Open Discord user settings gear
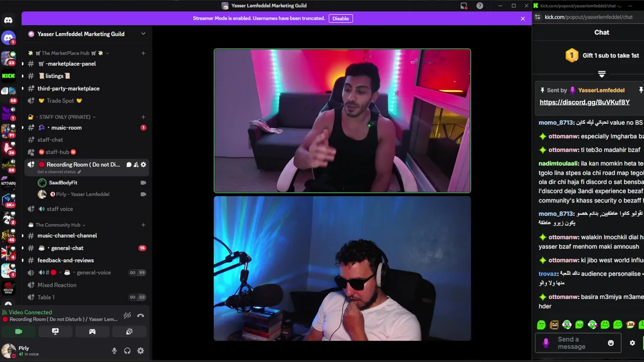The height and width of the screenshot is (362, 644). [140, 351]
